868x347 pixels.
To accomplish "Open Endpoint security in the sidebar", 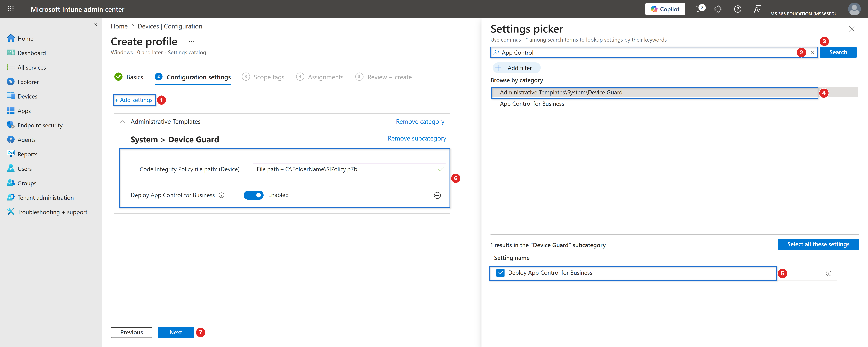I will coord(34,125).
